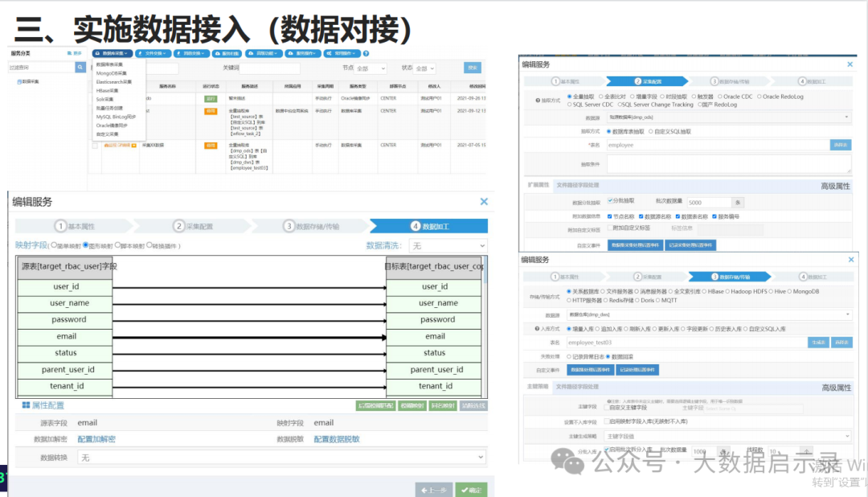Click the mapping panel vertical scrollbar

[x=485, y=327]
